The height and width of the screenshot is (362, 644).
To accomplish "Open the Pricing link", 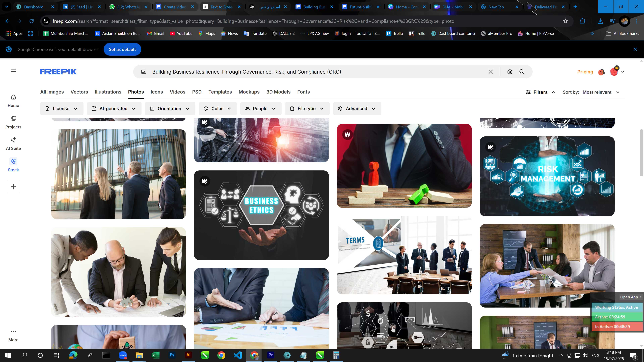I will [585, 72].
